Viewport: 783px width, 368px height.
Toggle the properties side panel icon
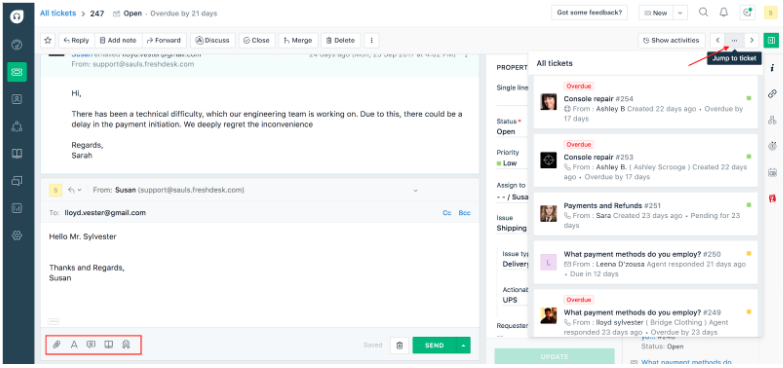pyautogui.click(x=771, y=40)
